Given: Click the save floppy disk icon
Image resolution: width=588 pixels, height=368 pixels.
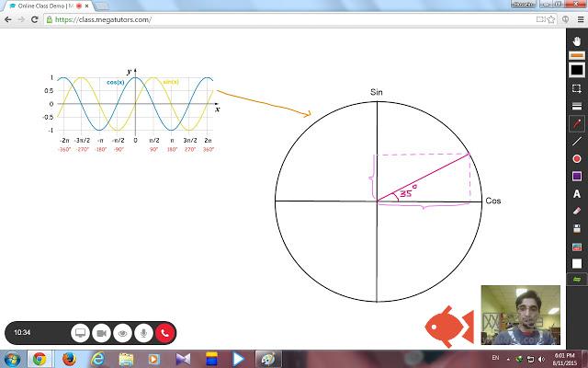Looking at the screenshot, I should [576, 228].
